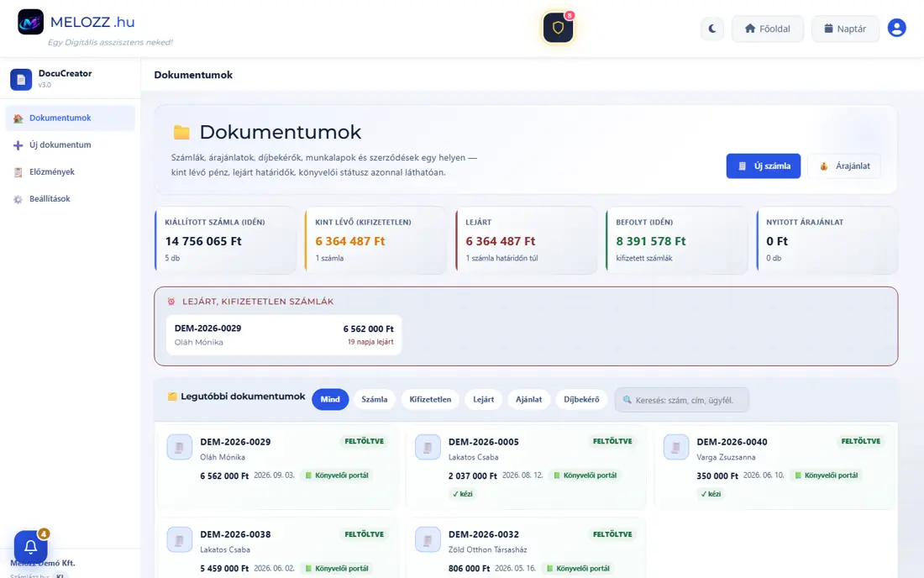Click the history icon beside Előzmények

click(18, 172)
